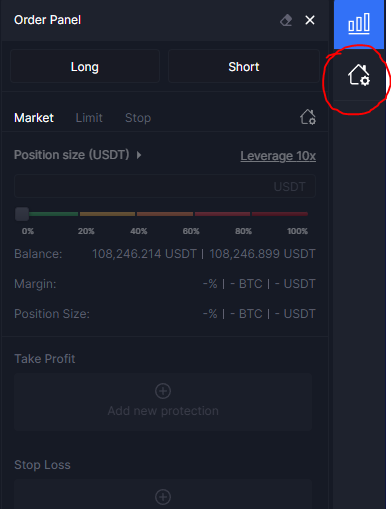Select the Short side toggle
This screenshot has width=391, height=509.
[244, 66]
